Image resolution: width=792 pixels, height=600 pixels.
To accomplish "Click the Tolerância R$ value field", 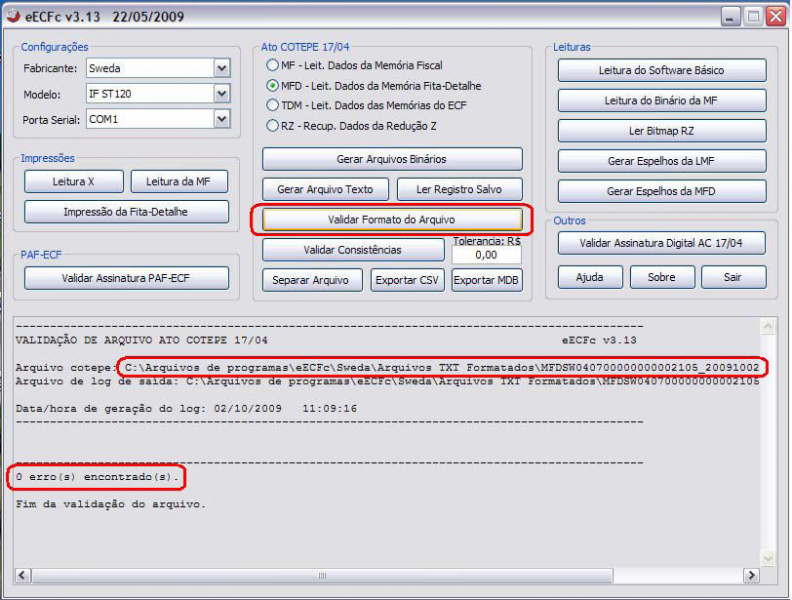I will pos(486,255).
